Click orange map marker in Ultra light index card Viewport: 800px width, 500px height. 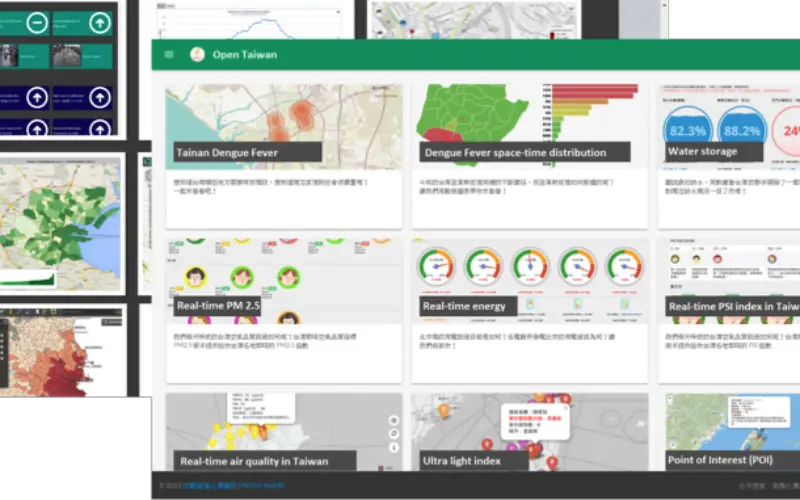pos(444,411)
